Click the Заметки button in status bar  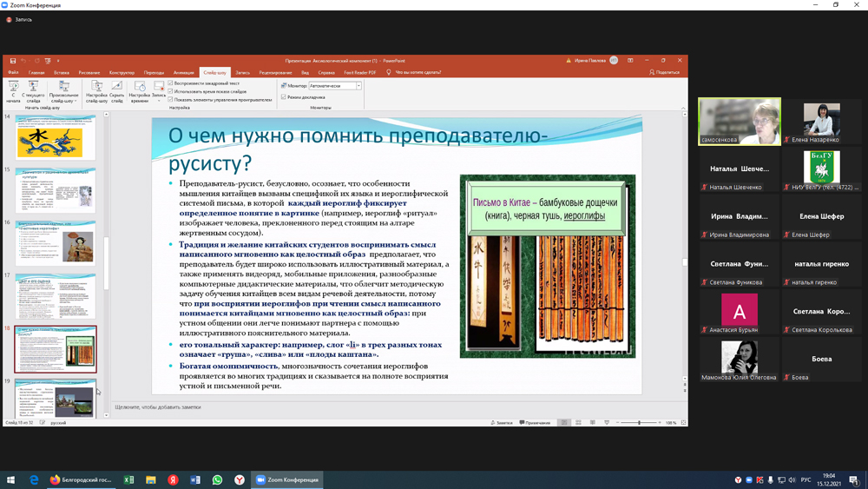(x=502, y=423)
